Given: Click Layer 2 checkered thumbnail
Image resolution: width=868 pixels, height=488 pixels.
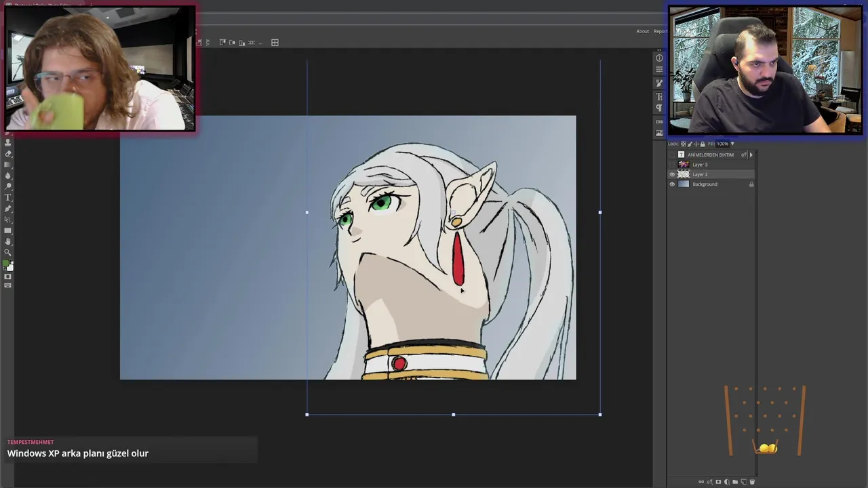Looking at the screenshot, I should coord(684,174).
